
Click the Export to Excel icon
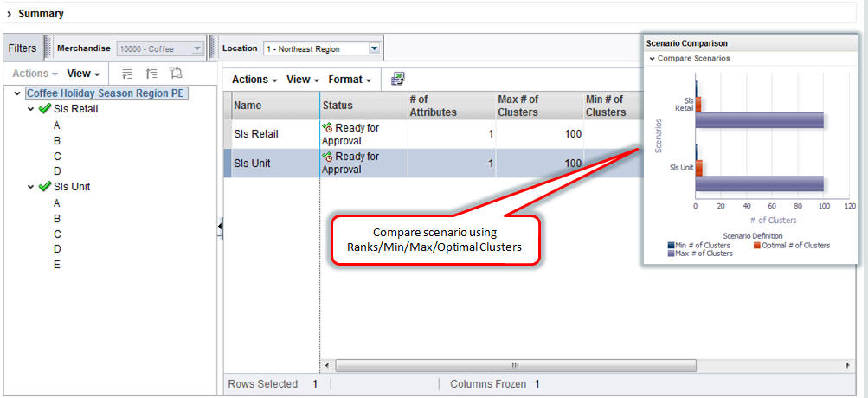tap(397, 79)
